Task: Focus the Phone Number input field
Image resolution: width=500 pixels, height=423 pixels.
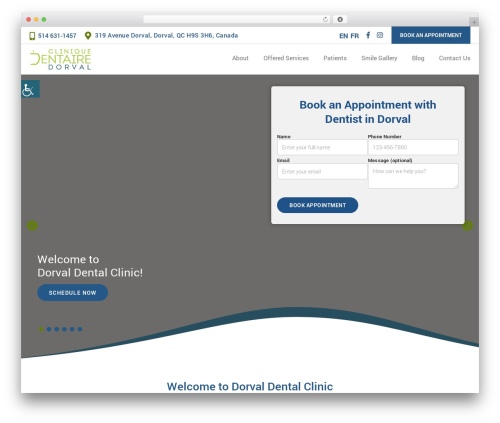Action: tap(413, 147)
